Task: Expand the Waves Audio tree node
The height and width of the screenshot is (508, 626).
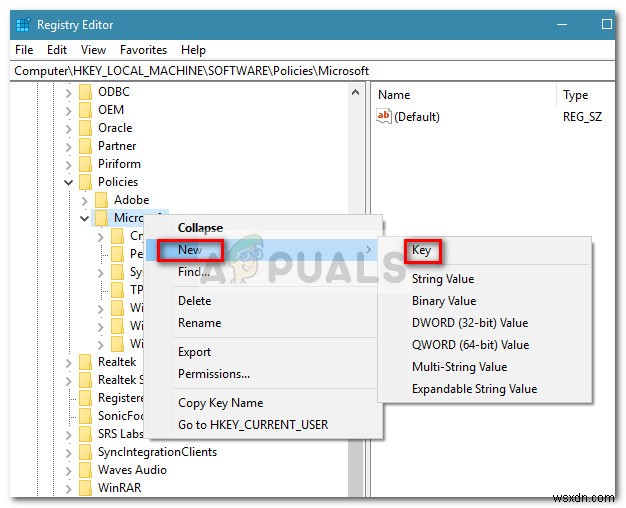Action: pyautogui.click(x=69, y=470)
